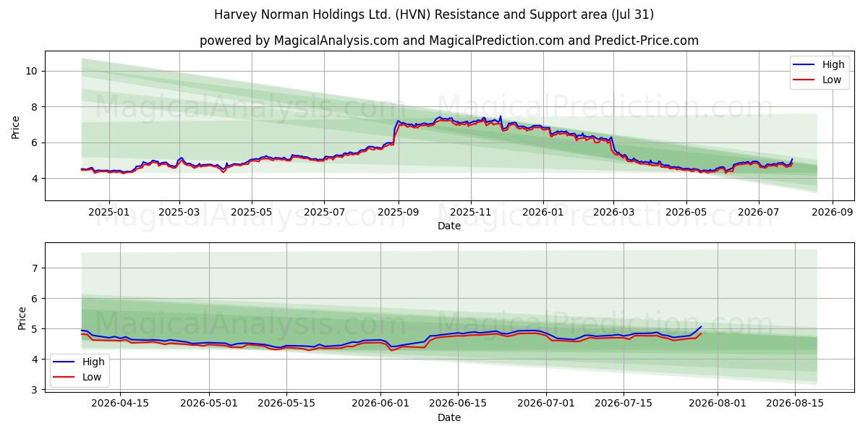This screenshot has height=434, width=868.
Task: Click the '2026-08-01' x-axis label on the bottom chart
Action: coord(718,404)
